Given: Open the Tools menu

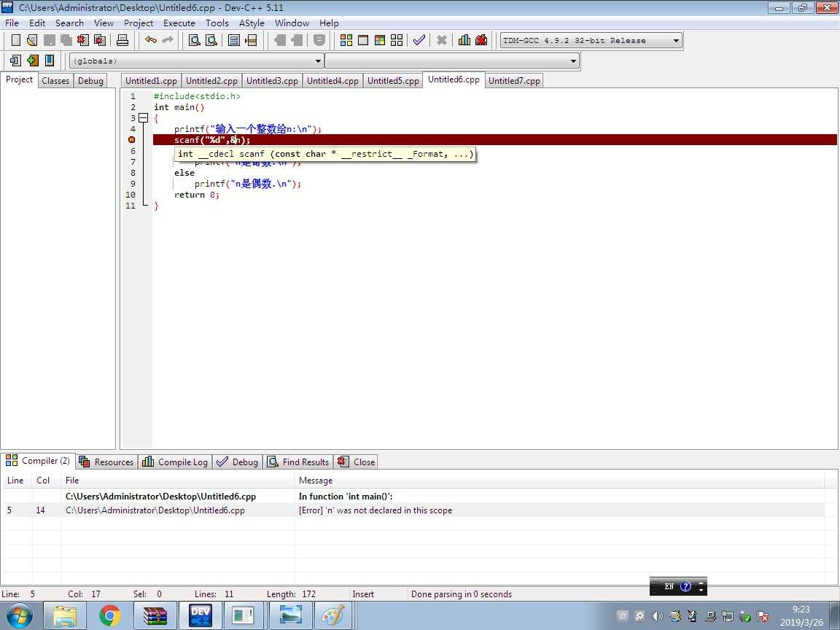Looking at the screenshot, I should (217, 23).
